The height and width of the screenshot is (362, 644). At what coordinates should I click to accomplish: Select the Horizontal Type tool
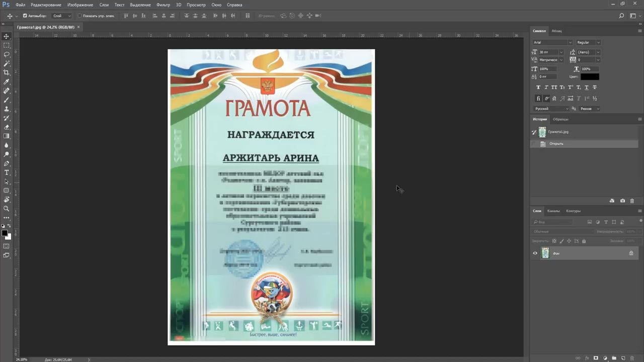pyautogui.click(x=7, y=172)
